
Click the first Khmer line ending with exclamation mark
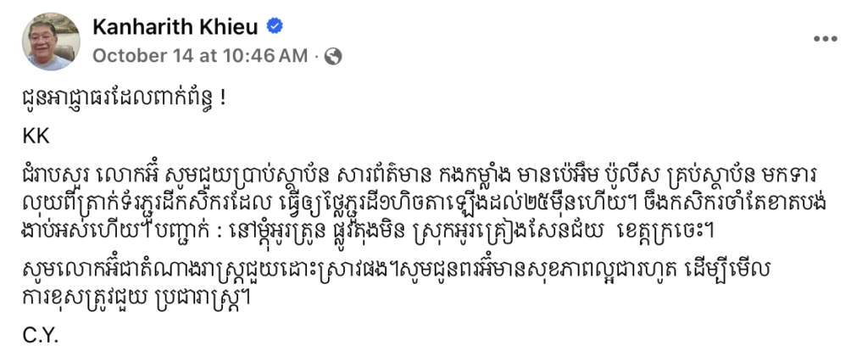point(125,103)
